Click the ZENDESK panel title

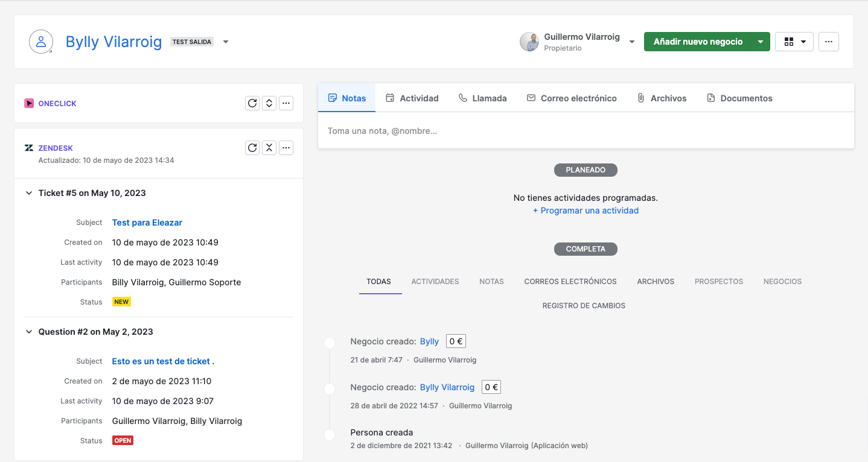[x=56, y=148]
